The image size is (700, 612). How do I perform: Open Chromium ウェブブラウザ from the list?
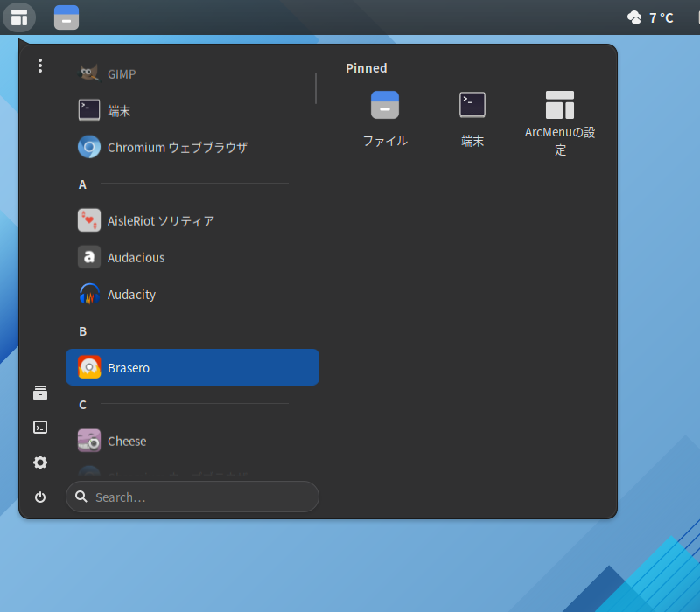pyautogui.click(x=192, y=147)
